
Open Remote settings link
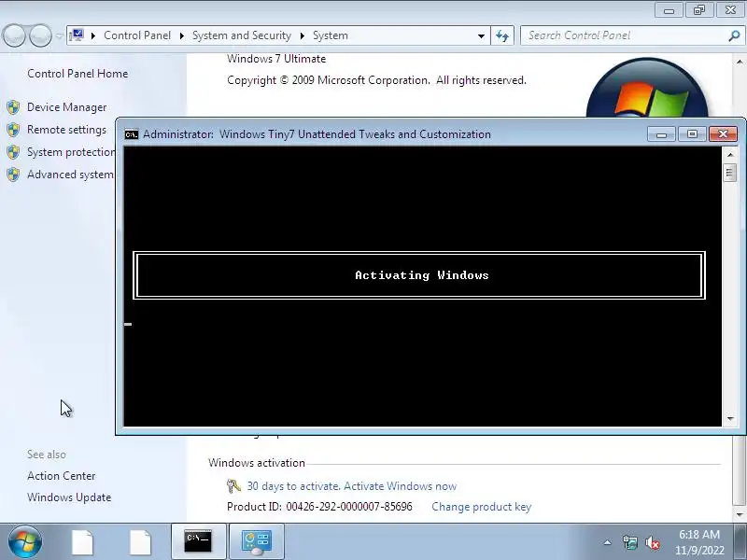tap(66, 130)
